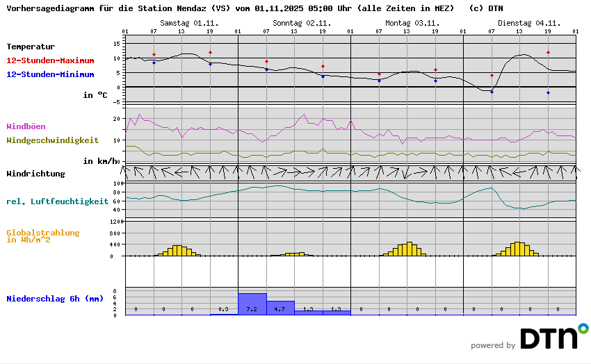
Task: Click the rel. Luftfeuchtigkeit legend label
Action: click(x=57, y=201)
